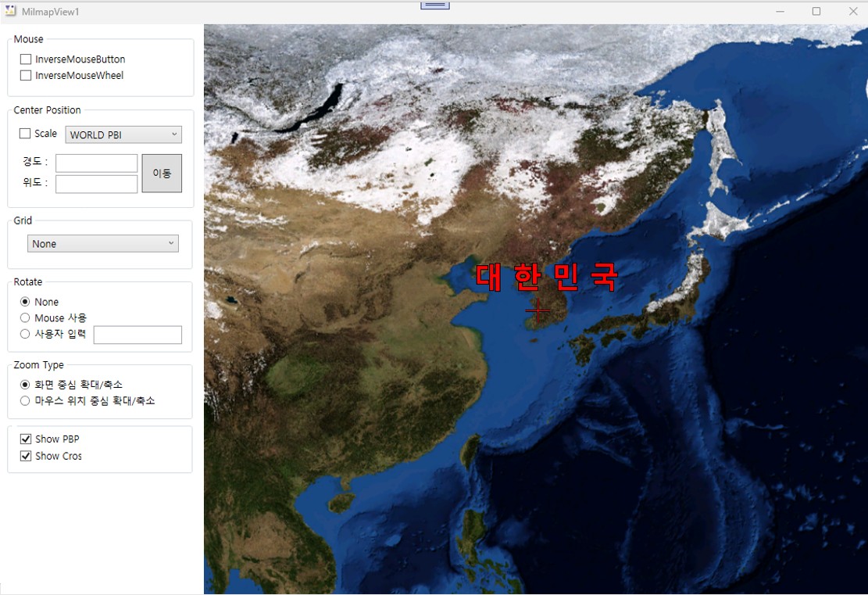Select the 사용자 입력 rotate option

[x=25, y=334]
